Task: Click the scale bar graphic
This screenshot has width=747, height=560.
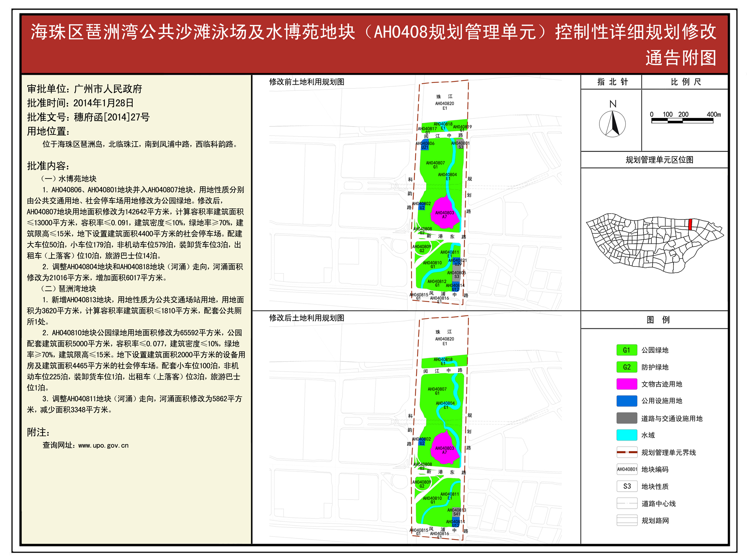Action: pos(682,121)
